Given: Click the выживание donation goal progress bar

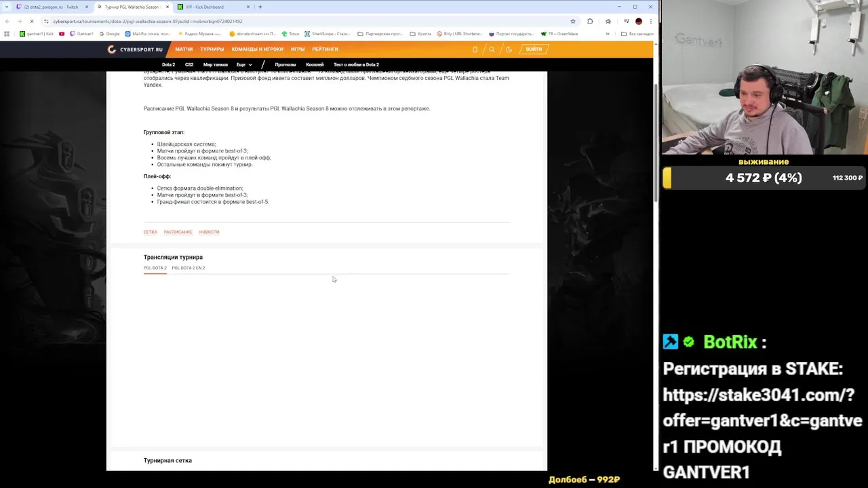Looking at the screenshot, I should [x=765, y=178].
